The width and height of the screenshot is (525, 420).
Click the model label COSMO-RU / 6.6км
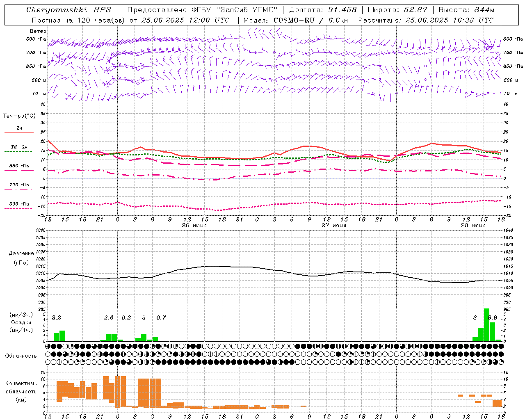coord(311,20)
